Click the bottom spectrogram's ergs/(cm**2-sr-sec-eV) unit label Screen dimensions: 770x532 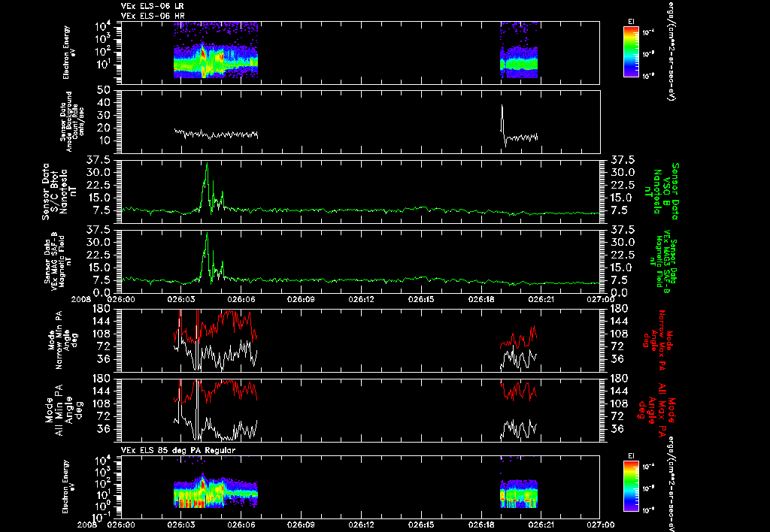pyautogui.click(x=670, y=485)
